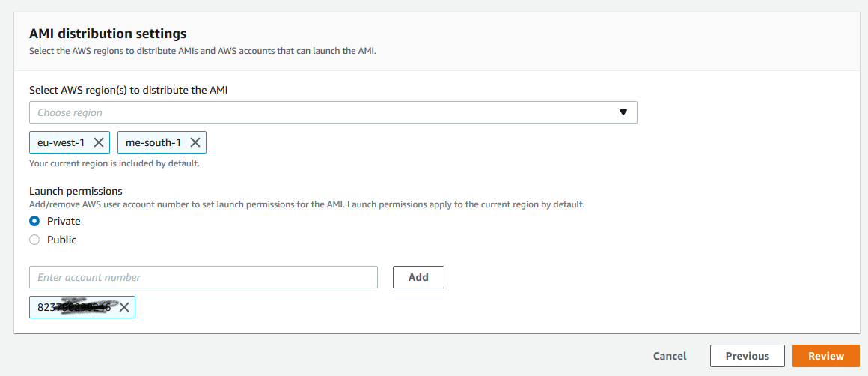Click the Launch permissions section label
The height and width of the screenshot is (376, 868).
[76, 191]
